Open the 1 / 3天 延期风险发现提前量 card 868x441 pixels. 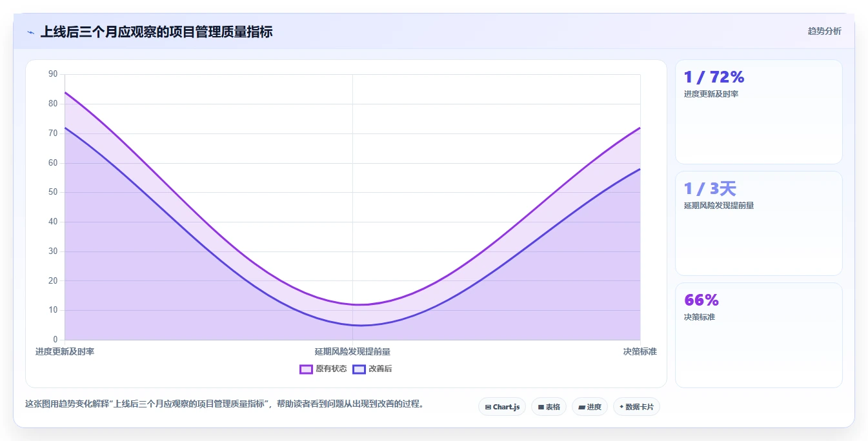tap(758, 223)
